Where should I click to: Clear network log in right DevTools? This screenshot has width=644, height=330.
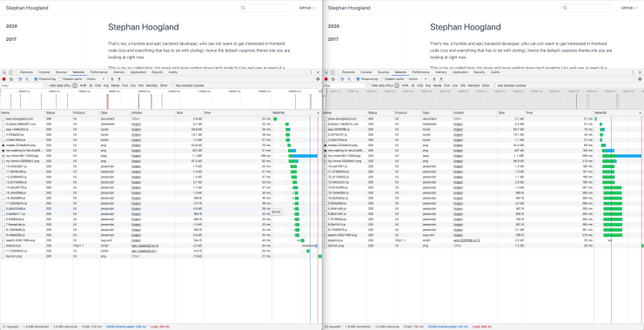[333, 79]
